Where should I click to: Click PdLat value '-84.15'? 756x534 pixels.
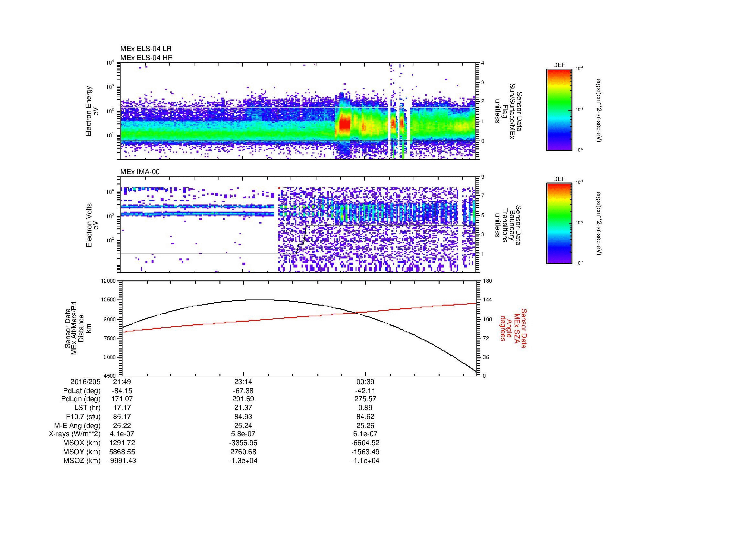(x=122, y=391)
